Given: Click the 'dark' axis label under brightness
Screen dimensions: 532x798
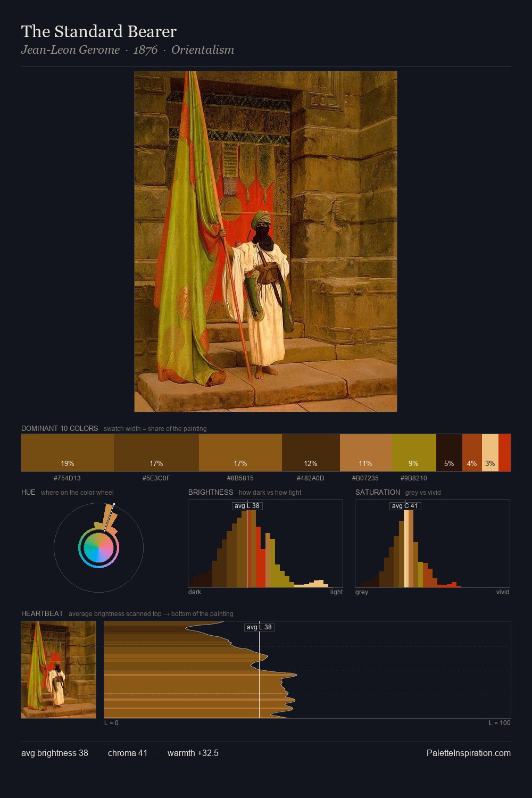Looking at the screenshot, I should pos(195,592).
